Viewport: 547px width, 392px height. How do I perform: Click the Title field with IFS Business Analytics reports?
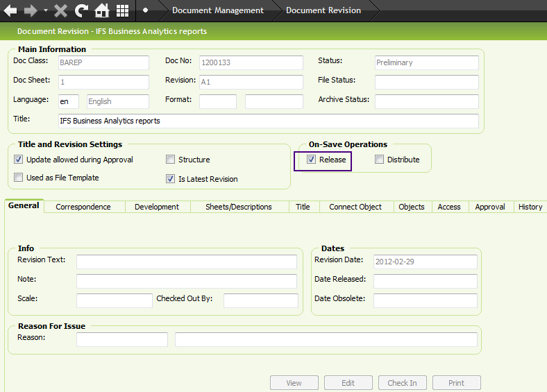point(268,121)
